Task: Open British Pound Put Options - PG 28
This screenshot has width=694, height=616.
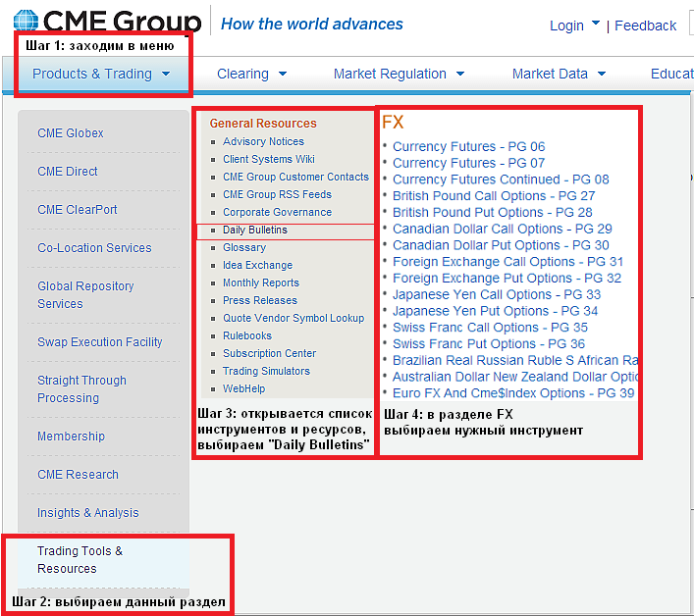Action: pyautogui.click(x=492, y=212)
